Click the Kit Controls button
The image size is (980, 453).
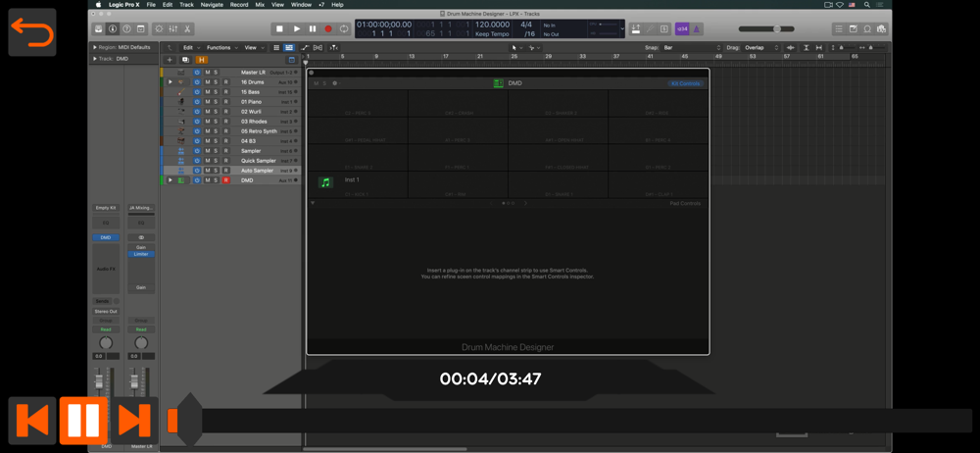686,83
